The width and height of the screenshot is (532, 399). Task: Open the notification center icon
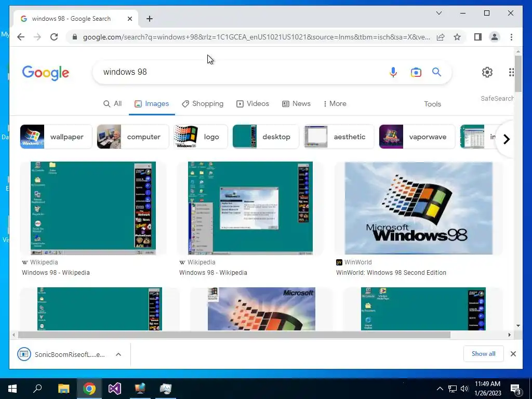(x=516, y=390)
